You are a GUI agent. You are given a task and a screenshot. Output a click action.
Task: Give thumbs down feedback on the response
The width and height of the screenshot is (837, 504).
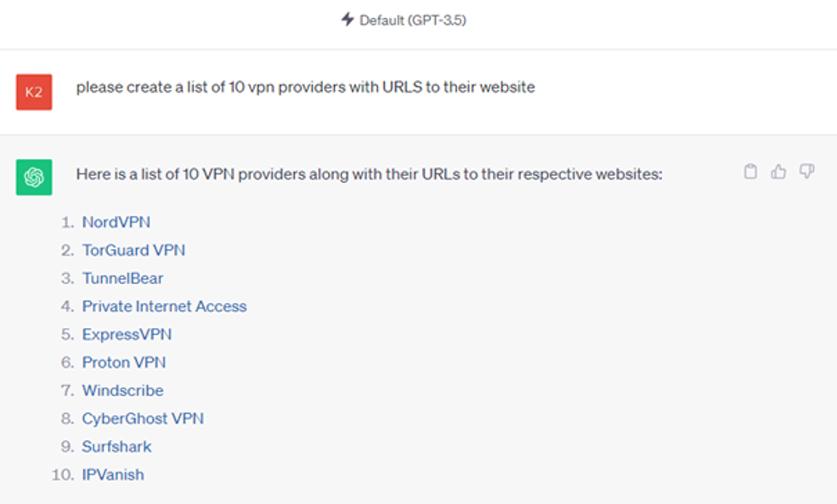(x=806, y=171)
